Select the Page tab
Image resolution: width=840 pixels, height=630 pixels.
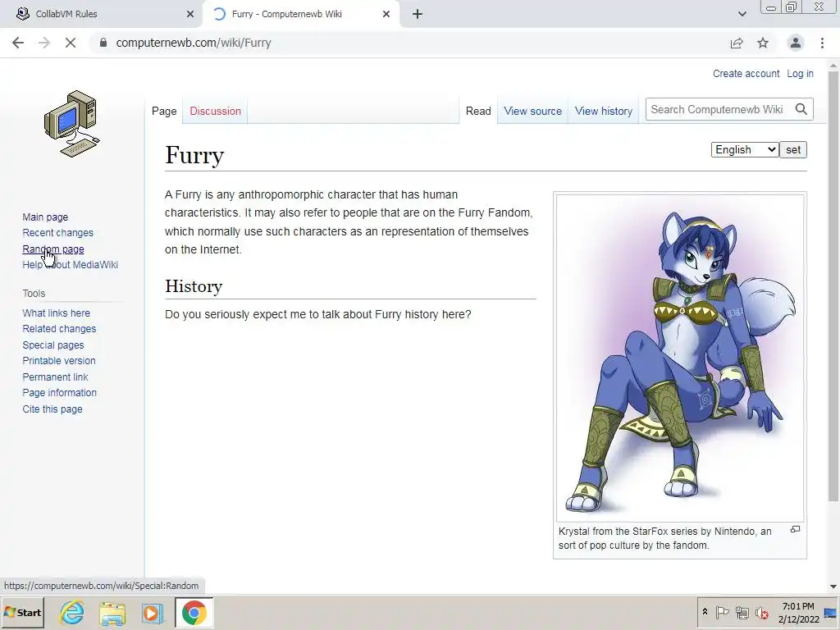click(x=164, y=111)
